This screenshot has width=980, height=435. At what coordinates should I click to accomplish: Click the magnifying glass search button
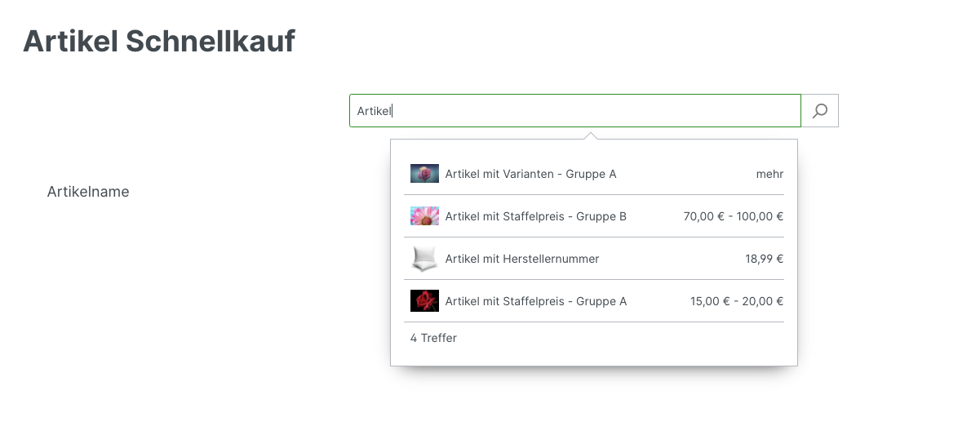coord(820,111)
